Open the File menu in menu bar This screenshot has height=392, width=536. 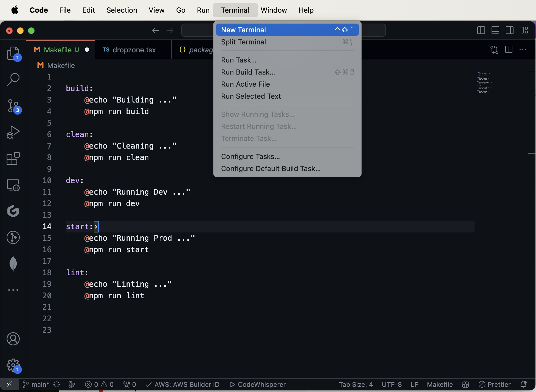click(65, 10)
